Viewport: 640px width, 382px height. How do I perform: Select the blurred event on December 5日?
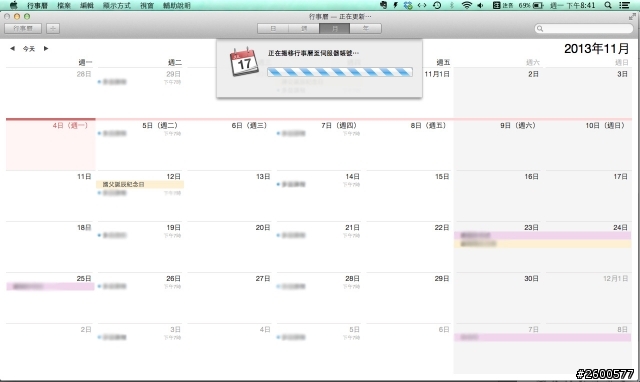pyautogui.click(x=318, y=338)
